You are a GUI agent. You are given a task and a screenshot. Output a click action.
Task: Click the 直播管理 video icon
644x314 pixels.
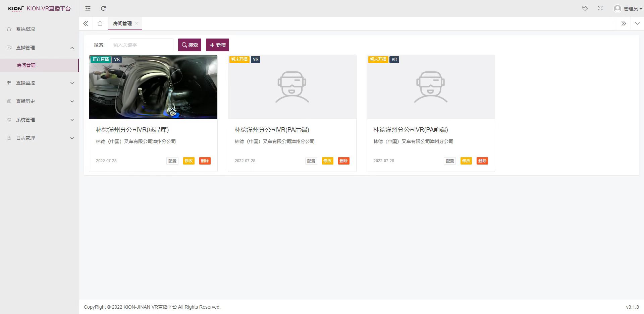(x=9, y=48)
